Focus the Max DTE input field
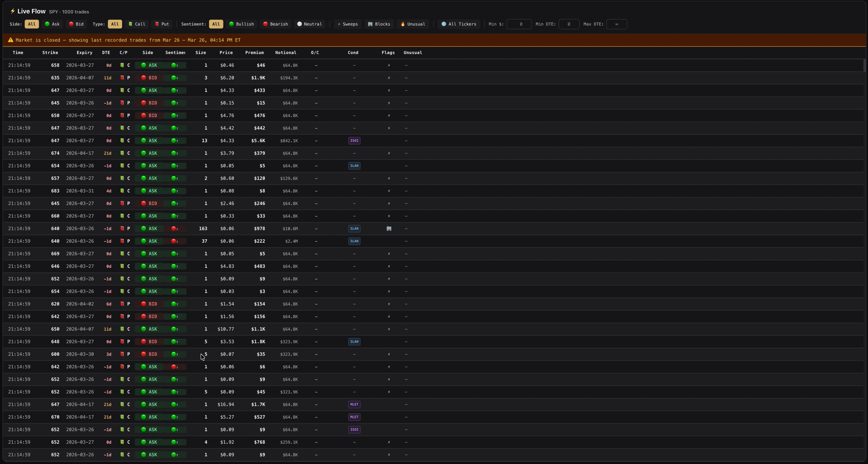 pos(617,24)
